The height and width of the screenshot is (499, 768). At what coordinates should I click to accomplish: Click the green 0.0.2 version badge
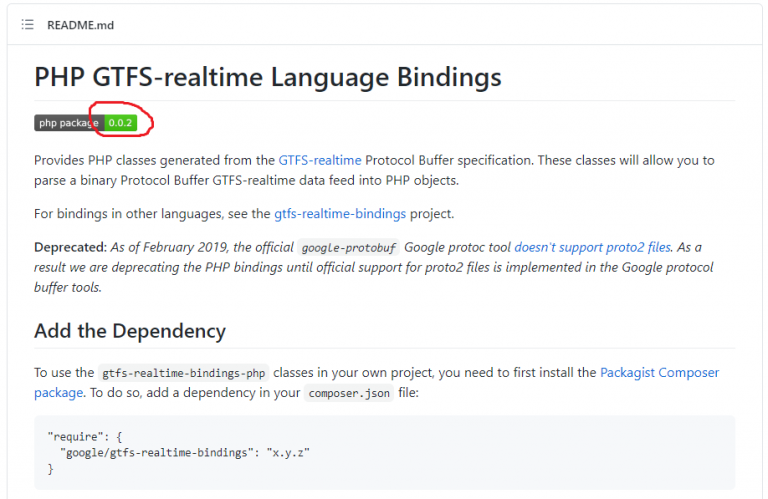coord(120,123)
